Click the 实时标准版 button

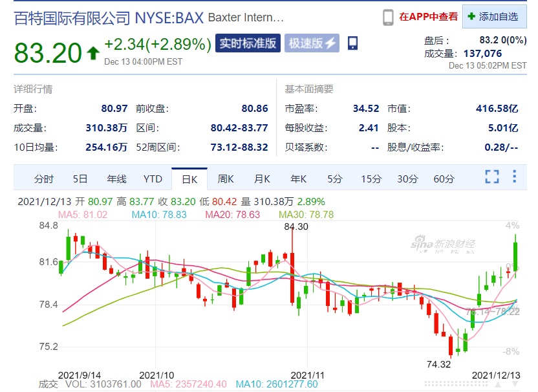point(248,43)
